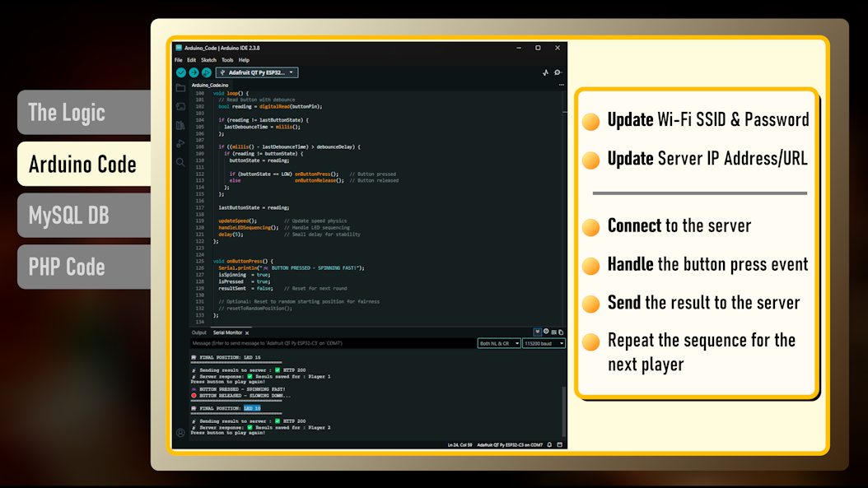Click the void loop() code line

[x=231, y=94]
